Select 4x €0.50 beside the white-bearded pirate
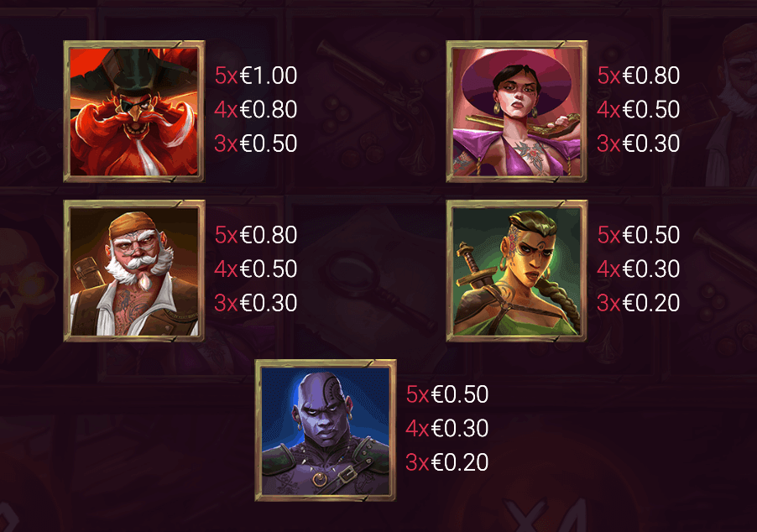The height and width of the screenshot is (532, 757). (256, 269)
